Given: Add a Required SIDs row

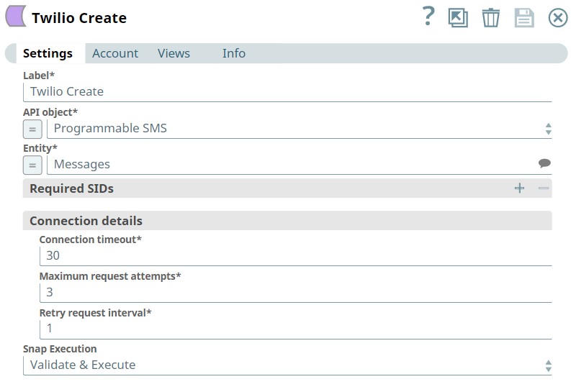Looking at the screenshot, I should tap(519, 188).
